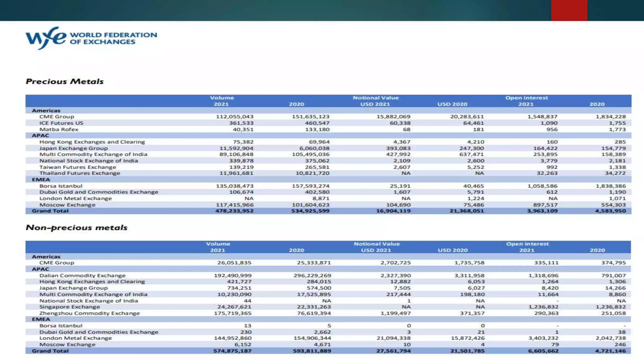
Task: Select Dalian Commodity Exchange row label
Action: (82, 276)
